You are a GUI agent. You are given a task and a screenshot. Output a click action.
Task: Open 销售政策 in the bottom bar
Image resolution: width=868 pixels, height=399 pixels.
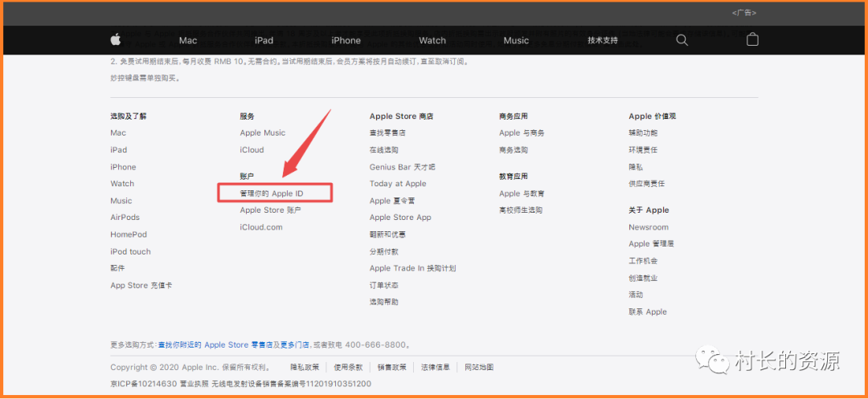click(392, 367)
